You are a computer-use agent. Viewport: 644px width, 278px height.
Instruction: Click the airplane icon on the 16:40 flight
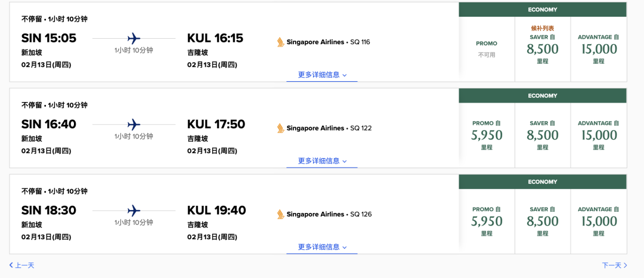point(134,125)
